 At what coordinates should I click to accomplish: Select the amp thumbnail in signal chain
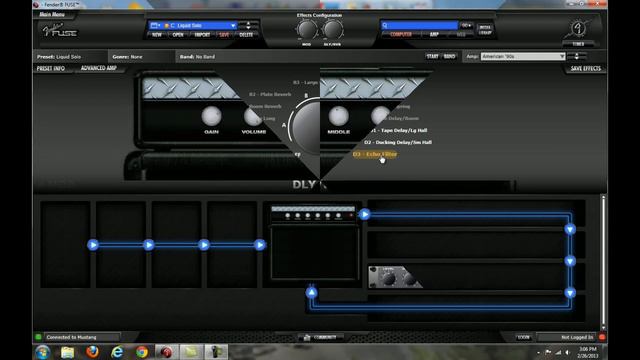(x=313, y=242)
